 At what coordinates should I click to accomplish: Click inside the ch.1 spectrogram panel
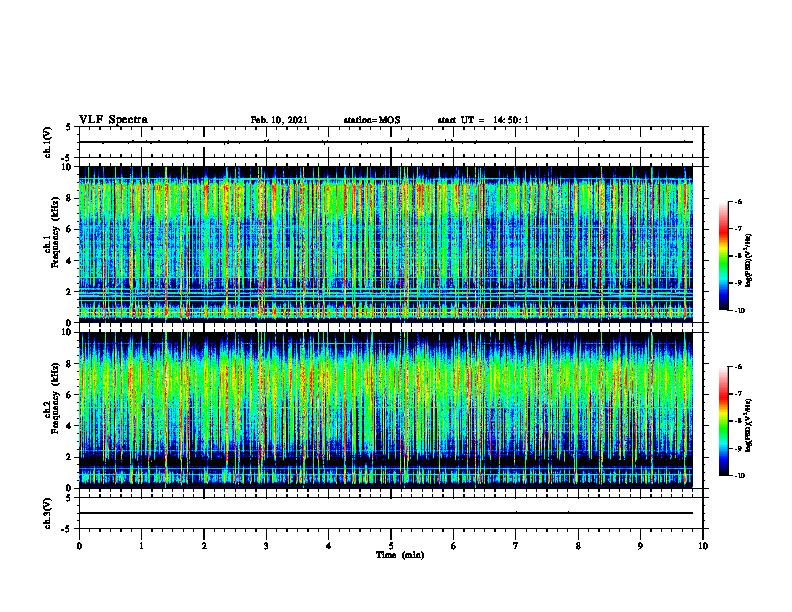click(x=386, y=244)
